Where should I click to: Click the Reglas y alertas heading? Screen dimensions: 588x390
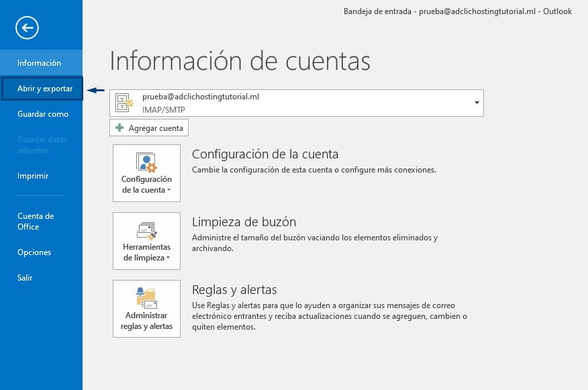234,290
